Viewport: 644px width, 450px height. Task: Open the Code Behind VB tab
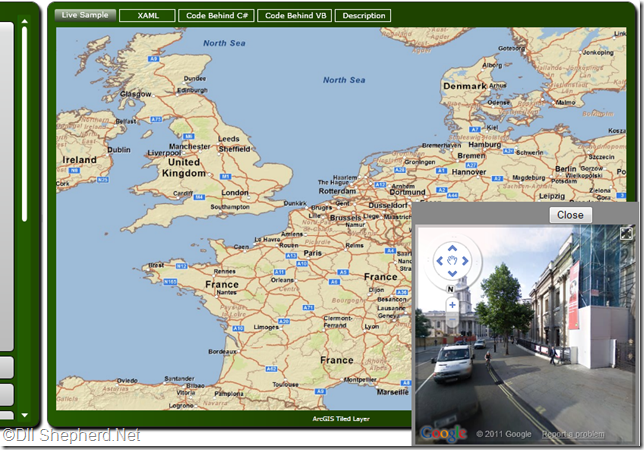click(295, 16)
